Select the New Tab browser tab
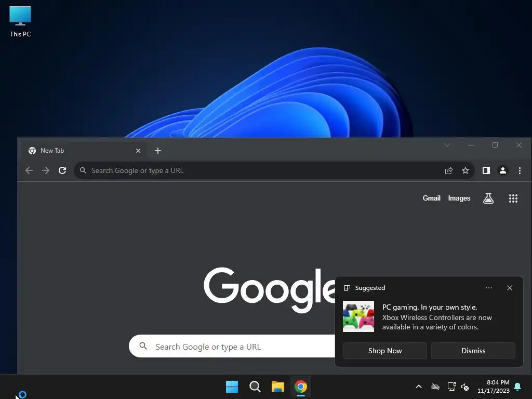Viewport: 532px width, 399px height. point(86,151)
